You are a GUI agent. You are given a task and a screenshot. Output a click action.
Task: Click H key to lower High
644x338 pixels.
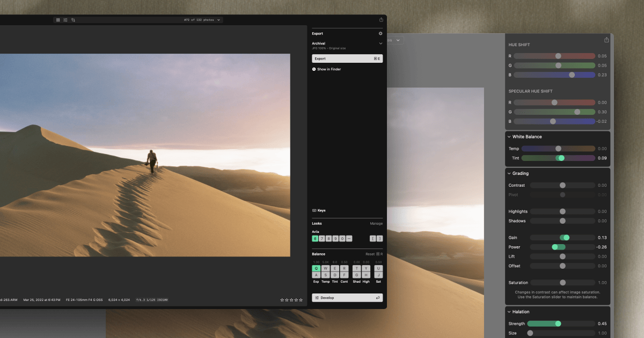(x=366, y=275)
